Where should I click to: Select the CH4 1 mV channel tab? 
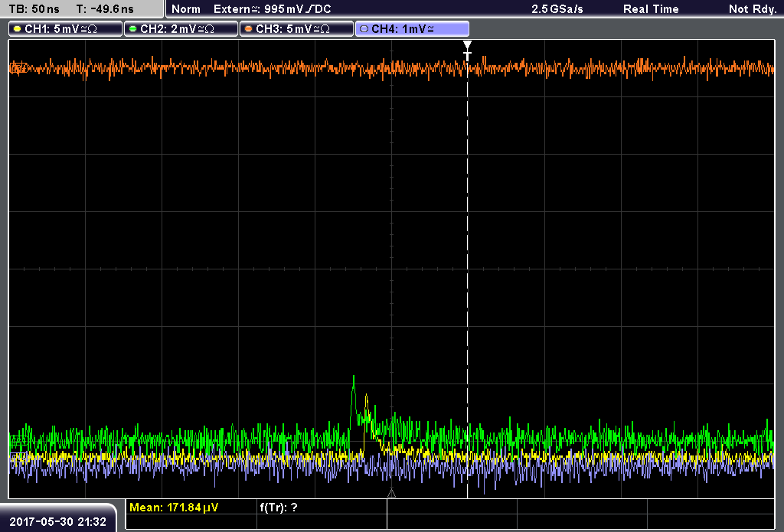coord(412,29)
